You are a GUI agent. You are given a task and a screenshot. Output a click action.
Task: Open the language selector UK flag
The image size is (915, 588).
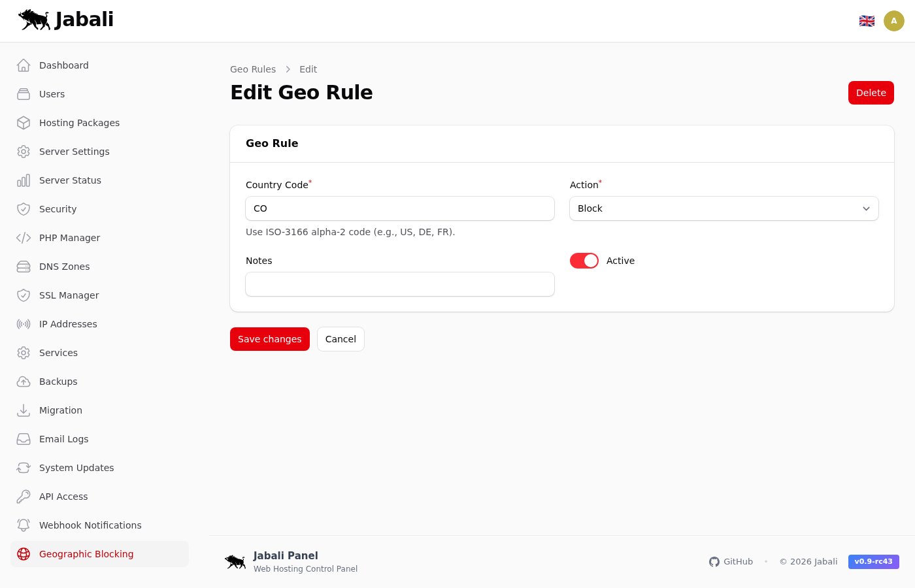coord(867,21)
